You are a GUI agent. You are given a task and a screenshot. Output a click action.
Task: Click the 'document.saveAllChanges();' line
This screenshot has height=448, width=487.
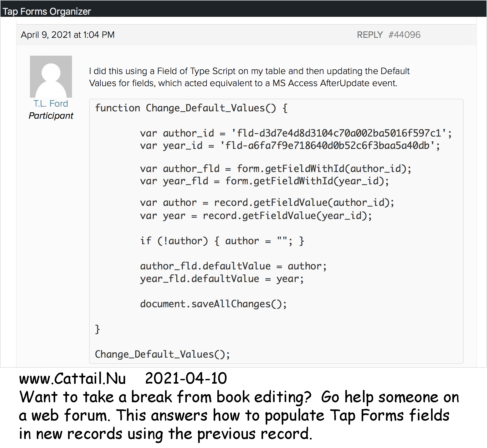click(213, 304)
